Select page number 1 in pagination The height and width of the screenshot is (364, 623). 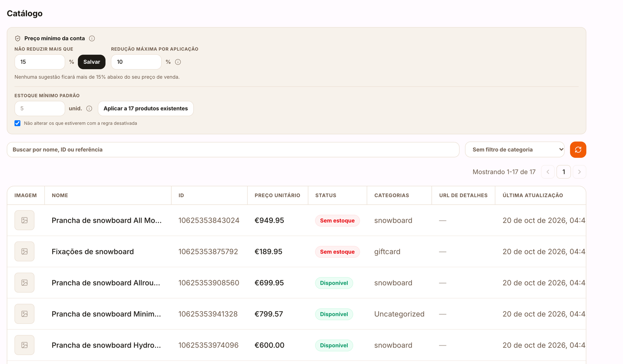pos(564,172)
